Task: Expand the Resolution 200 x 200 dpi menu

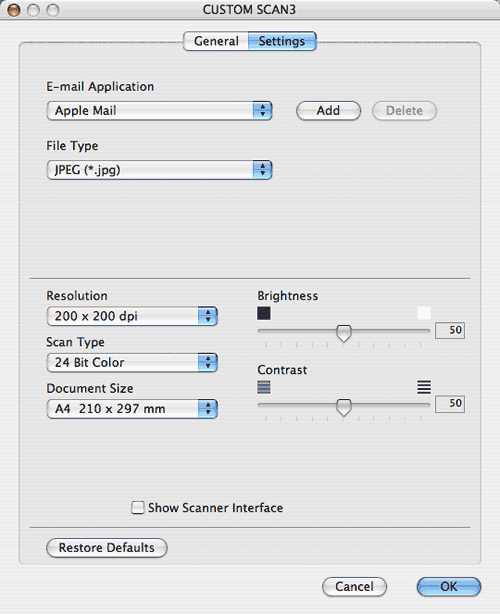Action: 132,316
